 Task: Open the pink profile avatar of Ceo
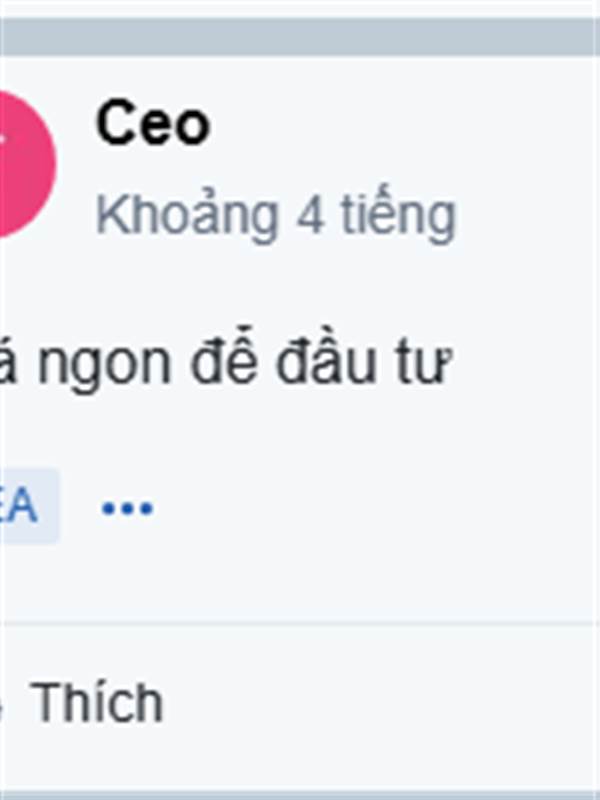pos(26,164)
